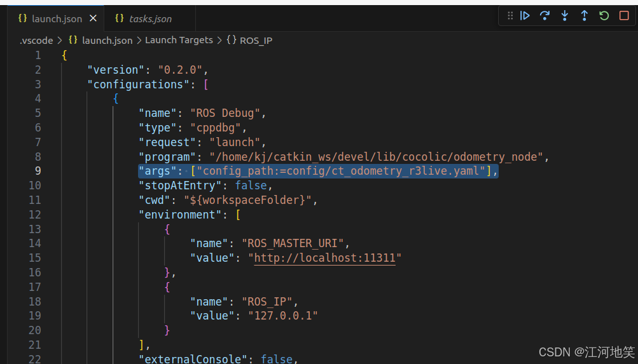Click the "environment" key
Screen dimensions: 638x364
180,215
